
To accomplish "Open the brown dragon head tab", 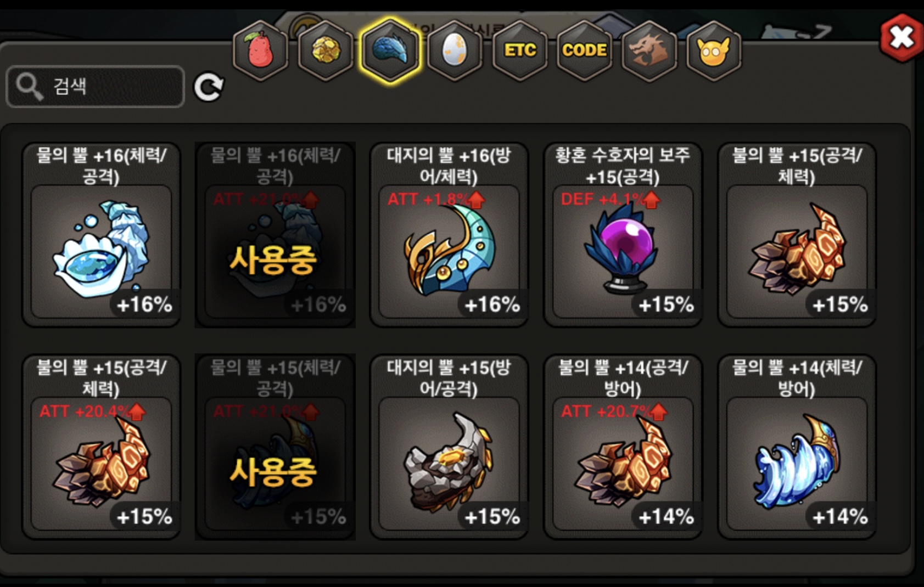I will 649,50.
